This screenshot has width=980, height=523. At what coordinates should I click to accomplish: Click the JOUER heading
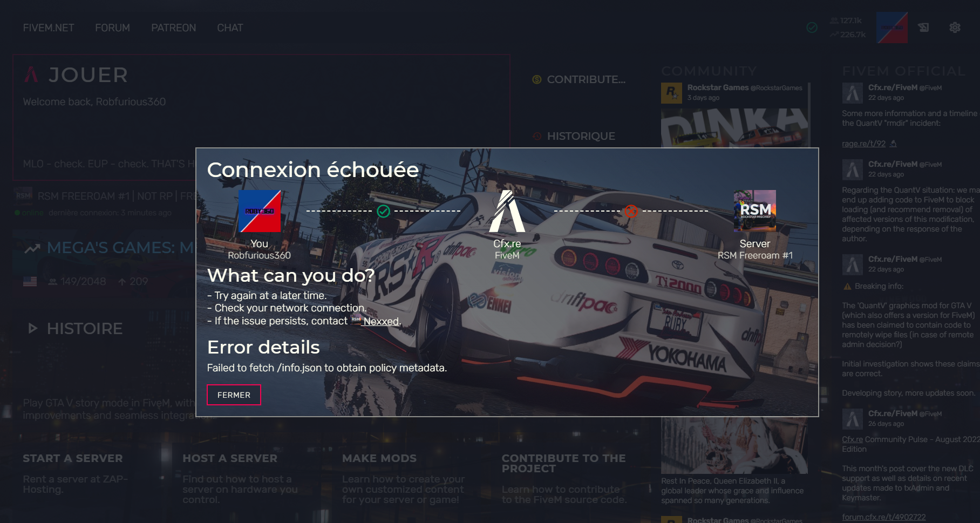tap(89, 74)
